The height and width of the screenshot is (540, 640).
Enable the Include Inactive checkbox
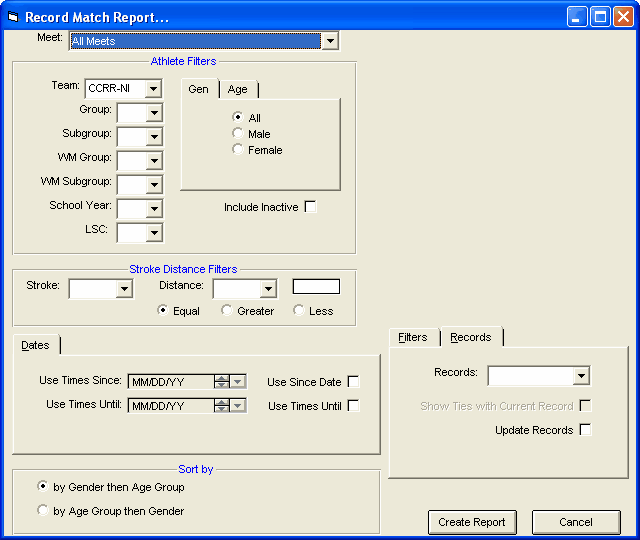pyautogui.click(x=311, y=207)
